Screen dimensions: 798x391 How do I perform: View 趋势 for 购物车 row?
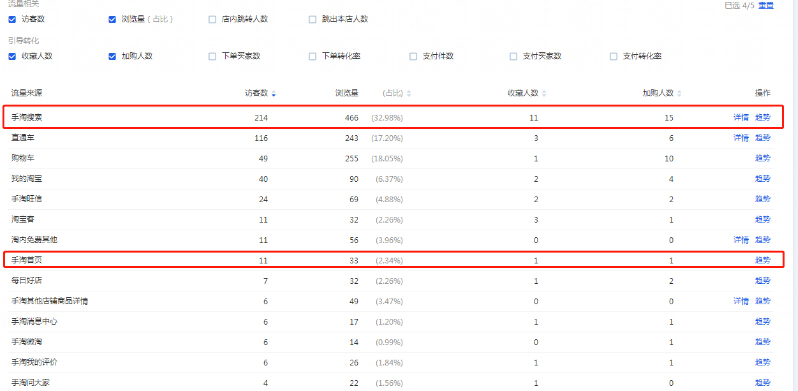point(762,158)
